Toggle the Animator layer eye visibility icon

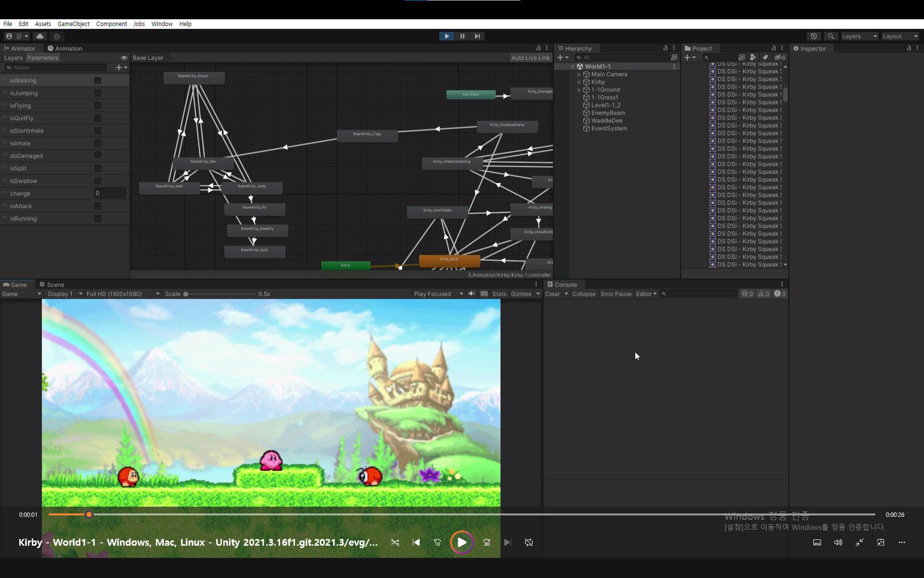tap(124, 58)
